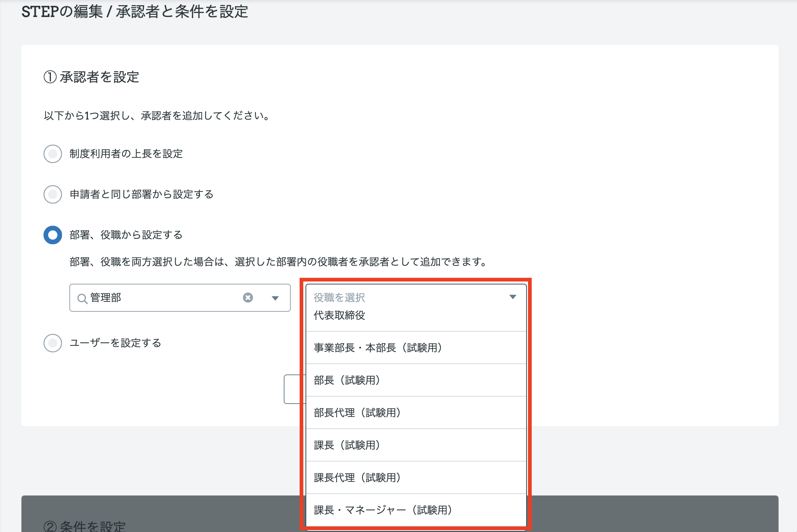
Task: Click the search icon in department field
Action: 82,298
